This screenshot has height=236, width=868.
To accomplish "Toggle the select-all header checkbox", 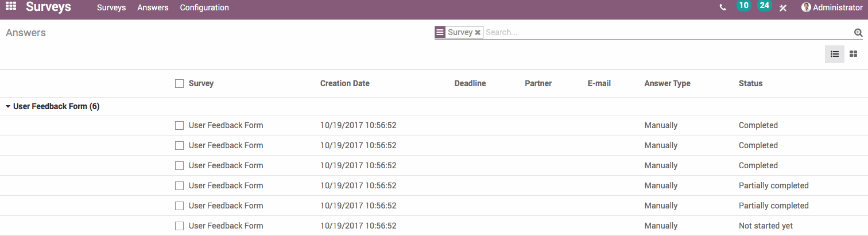I will (x=180, y=84).
